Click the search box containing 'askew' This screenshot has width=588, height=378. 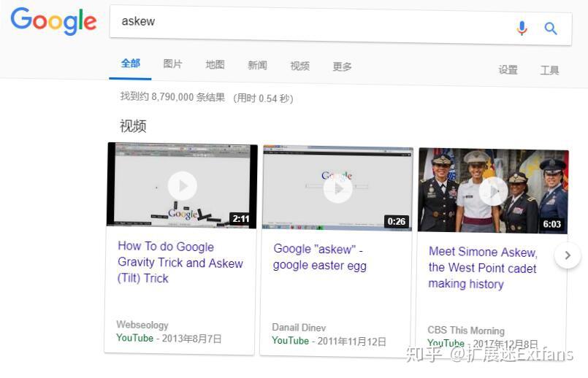click(x=340, y=26)
